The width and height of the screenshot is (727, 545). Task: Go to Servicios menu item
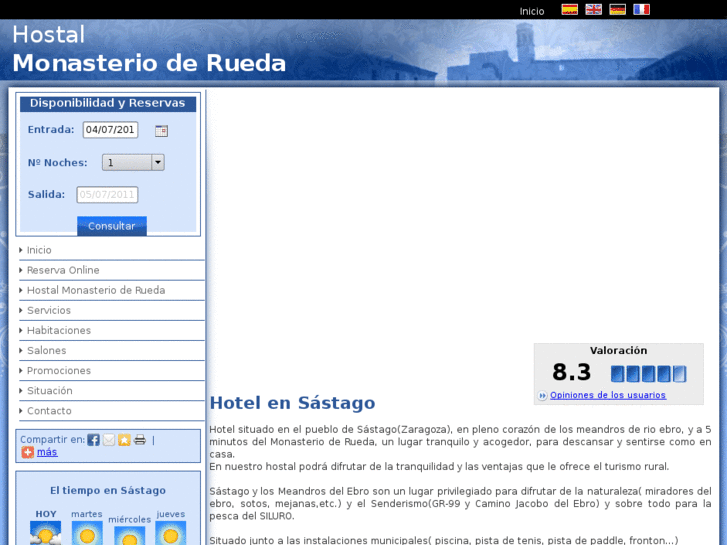(49, 310)
